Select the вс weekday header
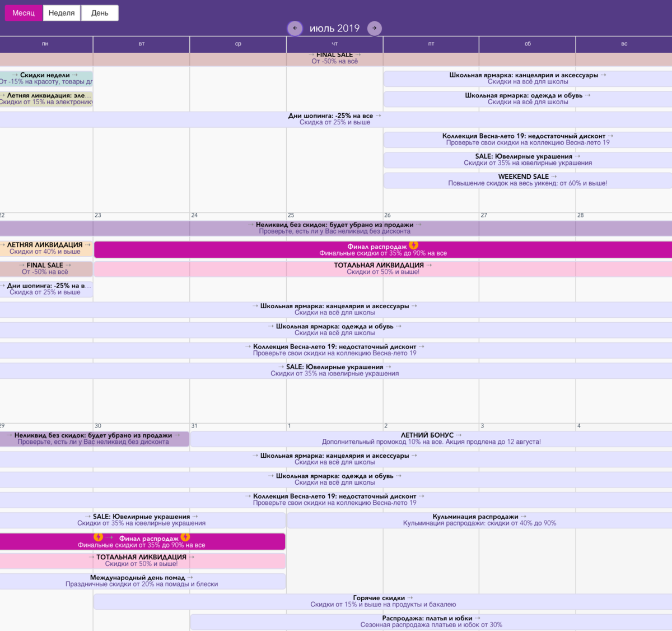Image resolution: width=672 pixels, height=631 pixels. [x=624, y=44]
